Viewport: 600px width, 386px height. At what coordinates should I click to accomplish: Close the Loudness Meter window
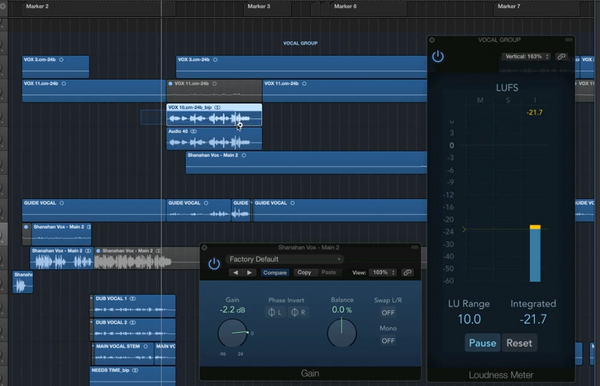point(432,40)
